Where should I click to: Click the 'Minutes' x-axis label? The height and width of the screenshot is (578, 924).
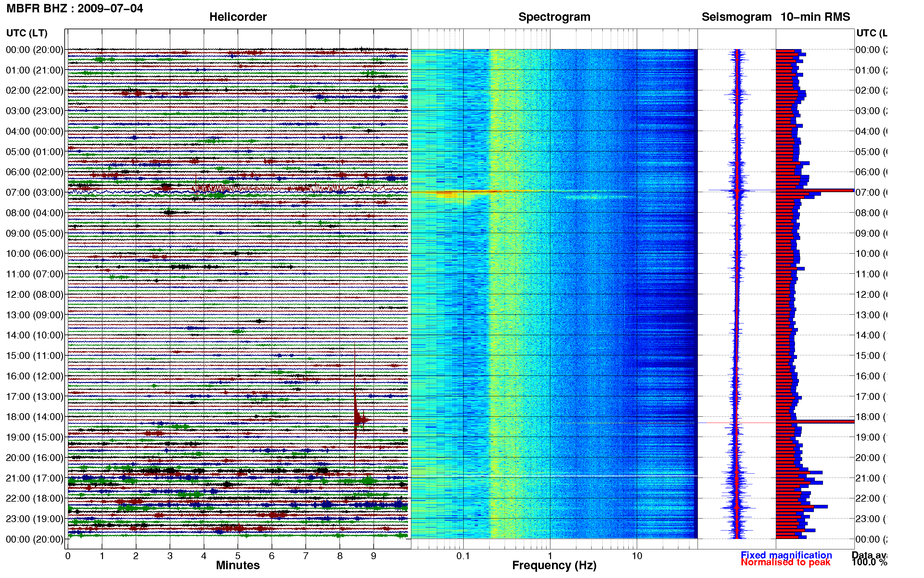click(237, 565)
